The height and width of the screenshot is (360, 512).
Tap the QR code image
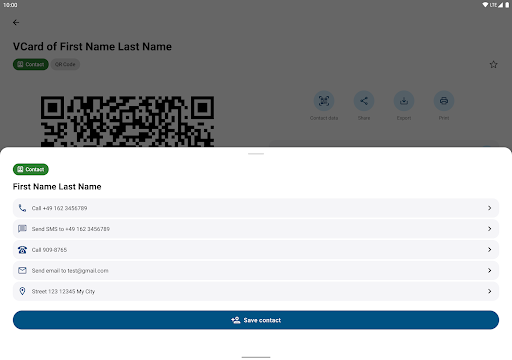click(127, 121)
